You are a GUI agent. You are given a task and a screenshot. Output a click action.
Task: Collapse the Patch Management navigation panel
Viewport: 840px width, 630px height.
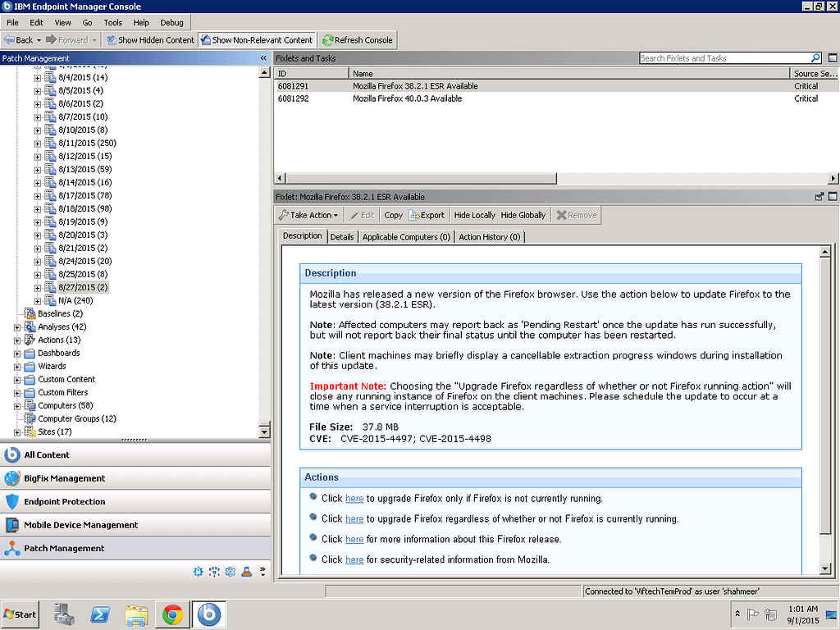point(263,58)
